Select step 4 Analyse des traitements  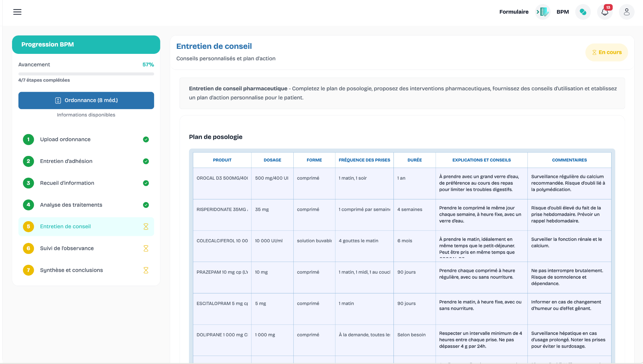(x=86, y=205)
